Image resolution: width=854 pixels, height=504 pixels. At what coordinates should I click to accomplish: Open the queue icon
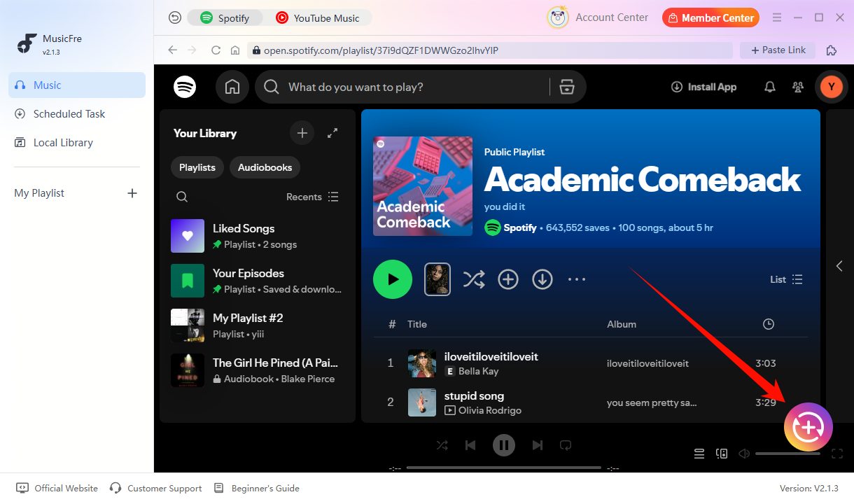tap(699, 454)
